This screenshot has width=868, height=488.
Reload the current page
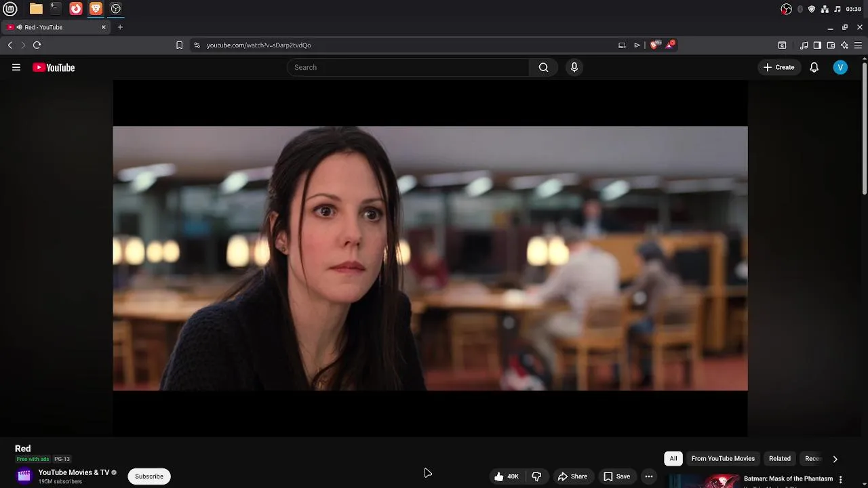(37, 45)
